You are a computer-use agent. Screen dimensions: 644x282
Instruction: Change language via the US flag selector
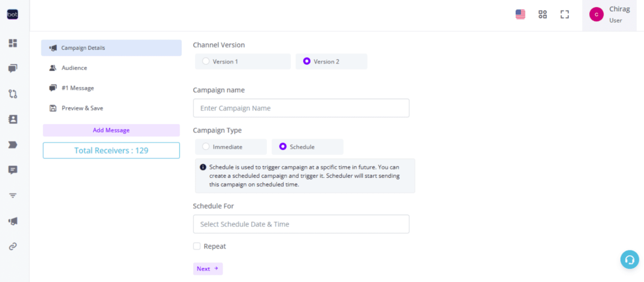(520, 14)
